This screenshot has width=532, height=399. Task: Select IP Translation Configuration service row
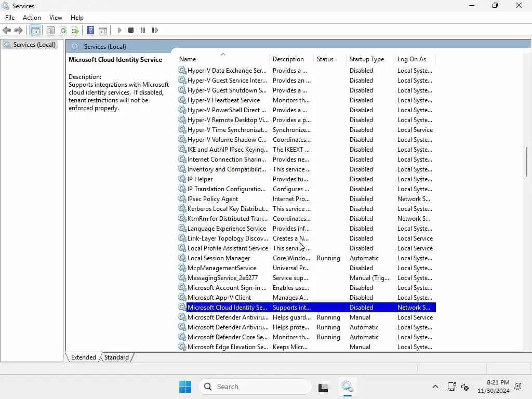click(307, 189)
